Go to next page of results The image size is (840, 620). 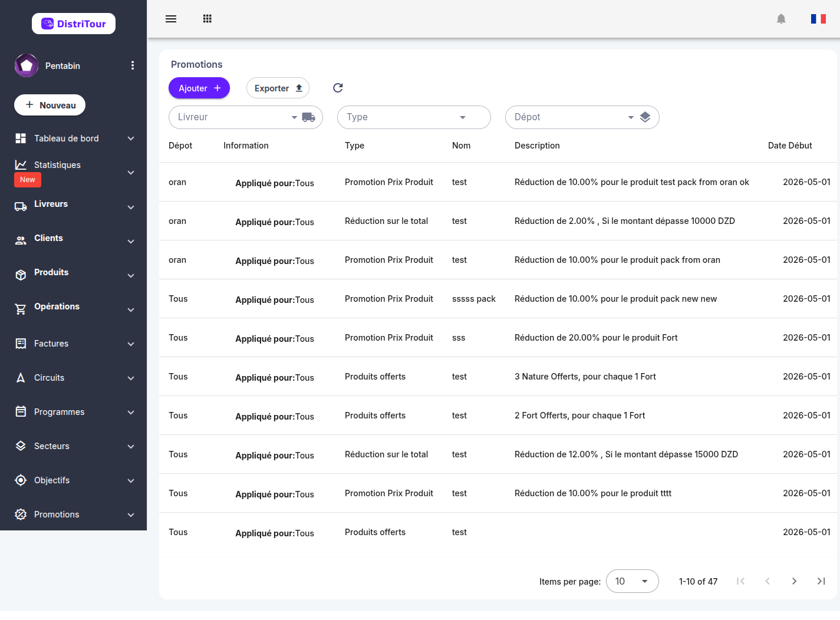794,581
